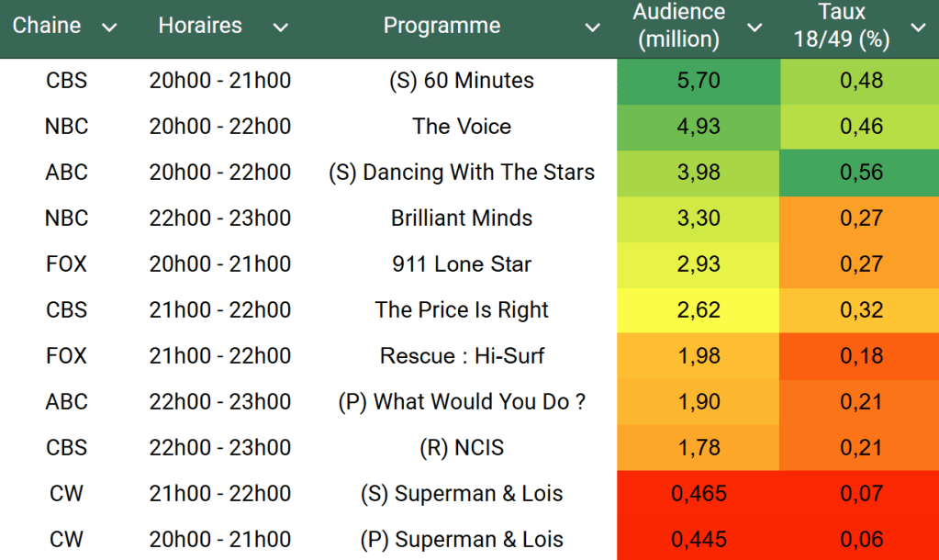Expand the Horaires column filter arrow
The image size is (939, 560).
(x=281, y=28)
